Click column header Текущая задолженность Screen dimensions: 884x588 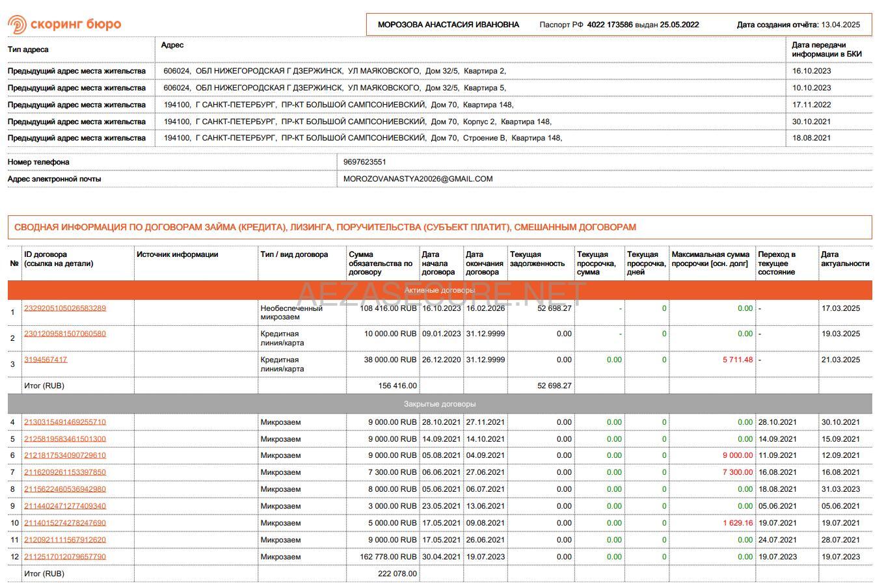(537, 259)
